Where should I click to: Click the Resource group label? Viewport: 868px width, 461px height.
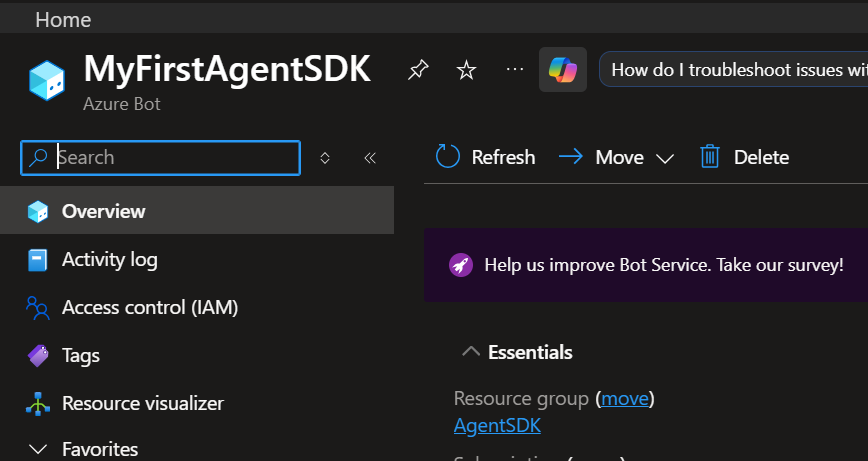(x=521, y=398)
